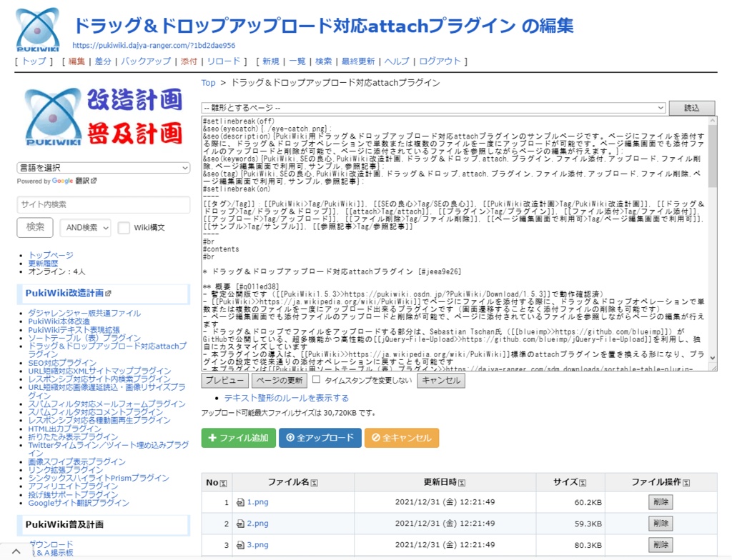Click the cancel icon on 全キャンセル button
Screen dimensions: 732x560
377,438
